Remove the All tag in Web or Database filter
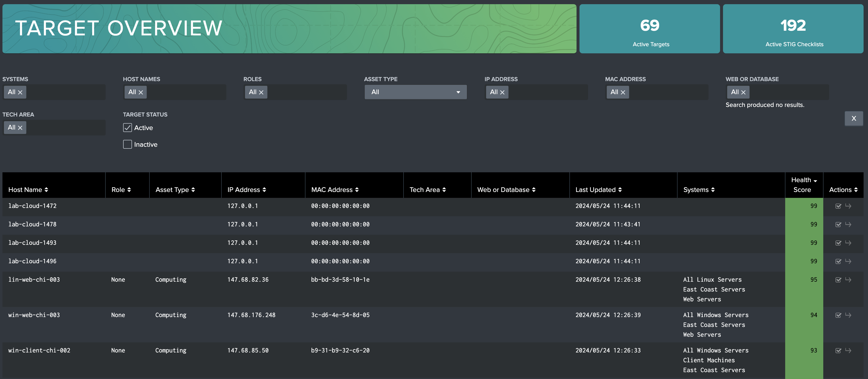Screen dimensions: 868x379 pyautogui.click(x=743, y=92)
